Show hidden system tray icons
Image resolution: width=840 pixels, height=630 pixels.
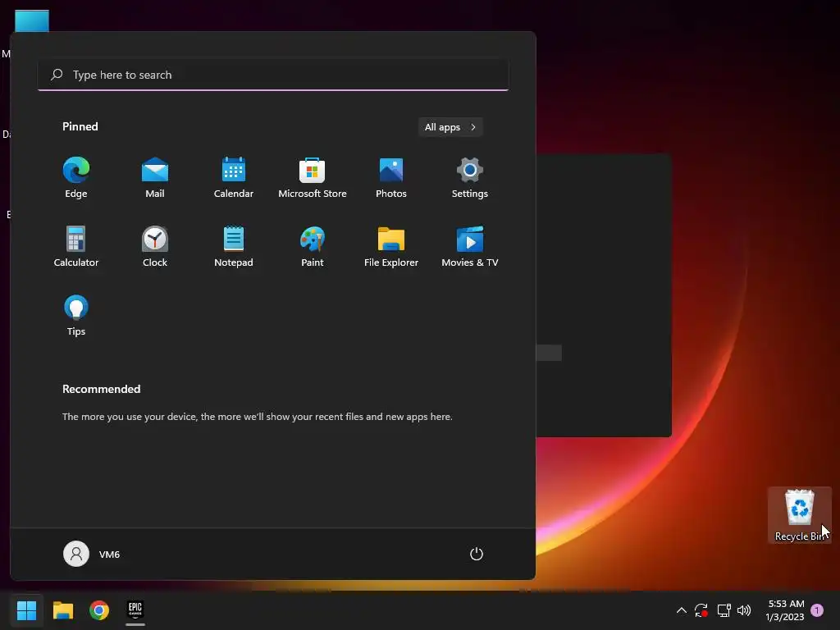tap(681, 610)
